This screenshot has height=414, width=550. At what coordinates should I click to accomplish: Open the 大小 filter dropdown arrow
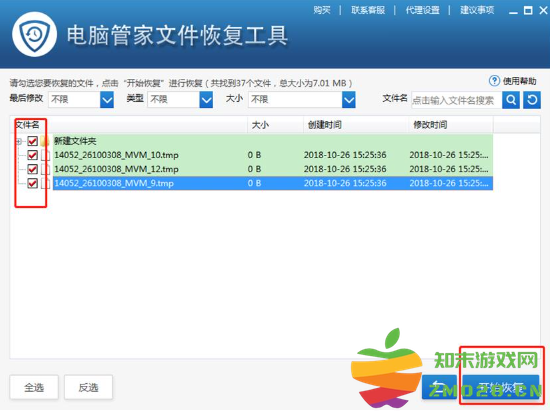coord(349,100)
